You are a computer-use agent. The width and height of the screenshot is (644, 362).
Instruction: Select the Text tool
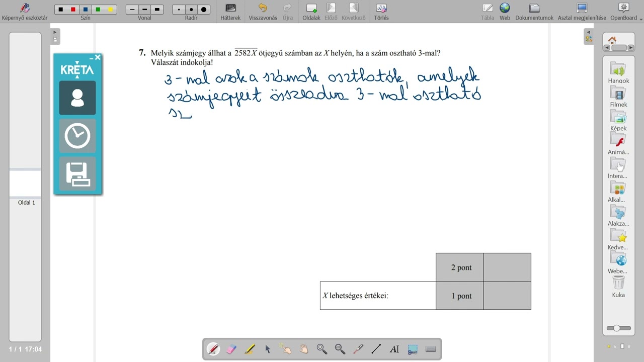coord(394,349)
